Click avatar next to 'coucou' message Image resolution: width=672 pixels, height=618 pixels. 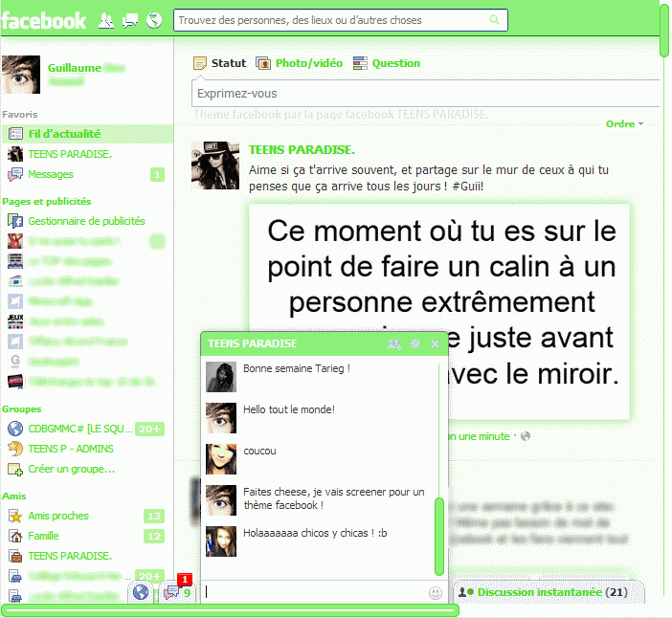[221, 459]
